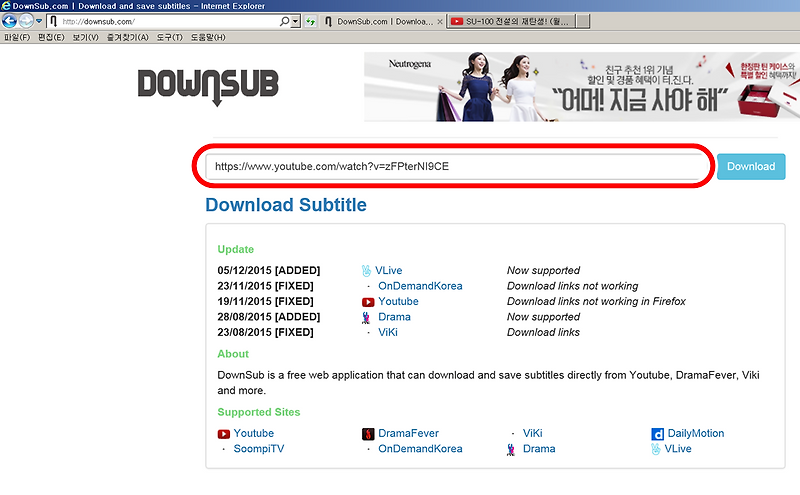Click the browser Forward arrow button

click(x=26, y=21)
